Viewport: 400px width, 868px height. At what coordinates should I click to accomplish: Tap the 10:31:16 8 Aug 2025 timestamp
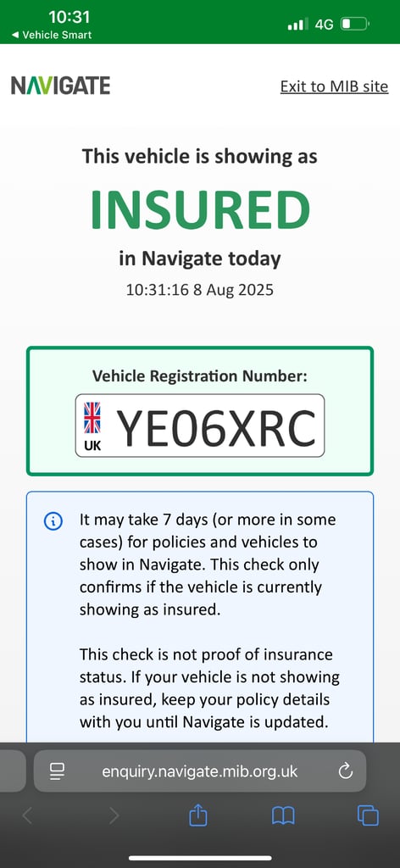click(200, 290)
